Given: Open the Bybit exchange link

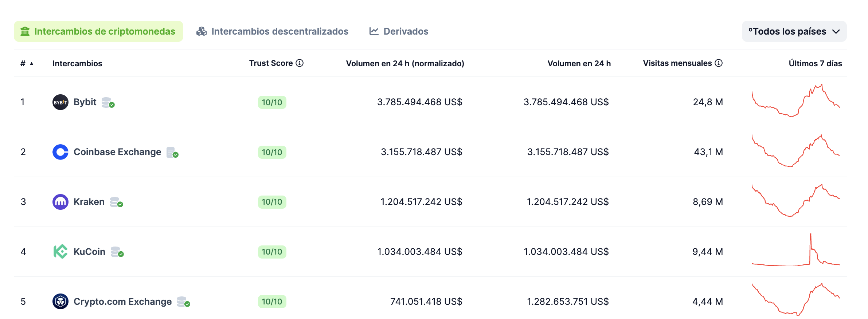Looking at the screenshot, I should click(x=85, y=102).
